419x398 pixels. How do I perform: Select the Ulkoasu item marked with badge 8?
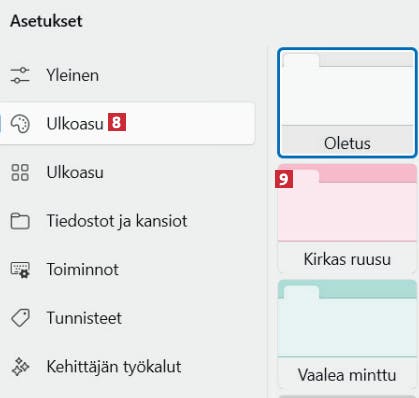tap(127, 124)
